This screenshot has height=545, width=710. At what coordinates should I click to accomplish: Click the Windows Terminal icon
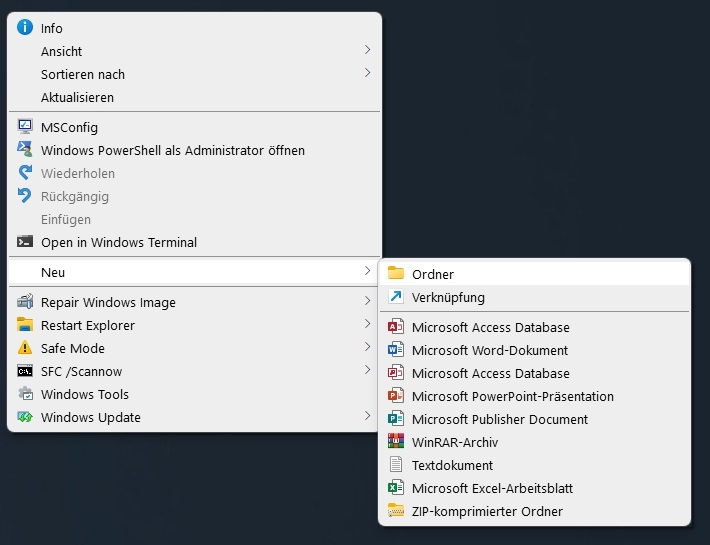[x=25, y=242]
